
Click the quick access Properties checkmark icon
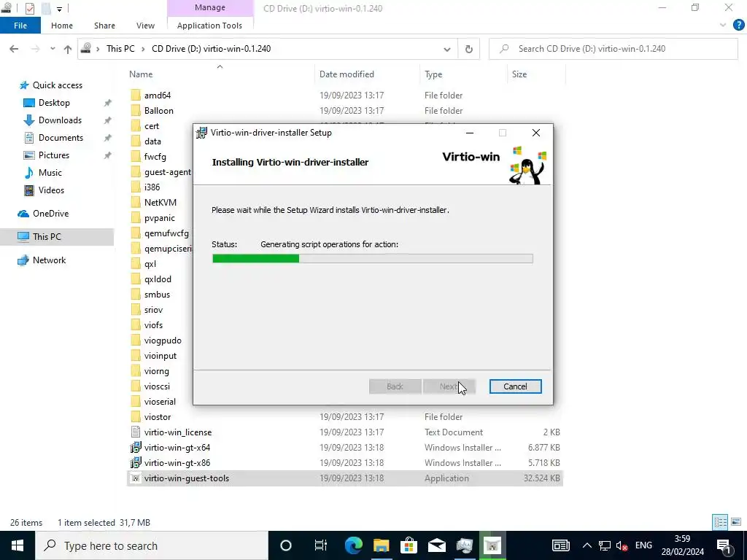29,8
